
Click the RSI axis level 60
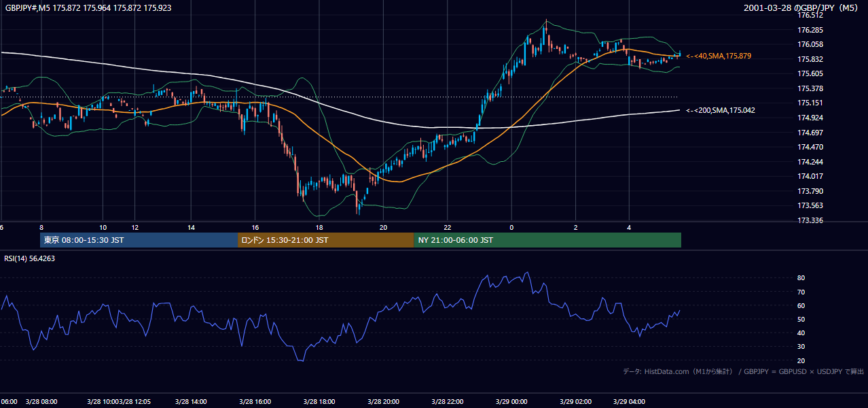pos(801,305)
